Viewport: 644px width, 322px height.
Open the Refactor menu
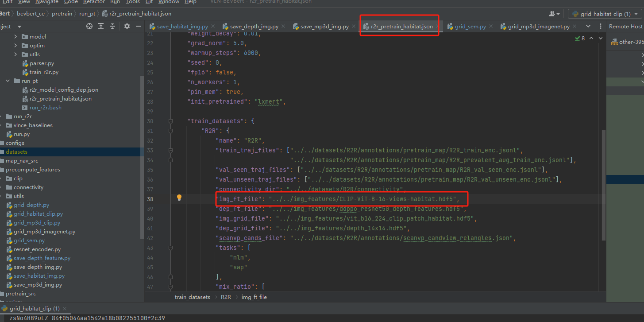(94, 2)
